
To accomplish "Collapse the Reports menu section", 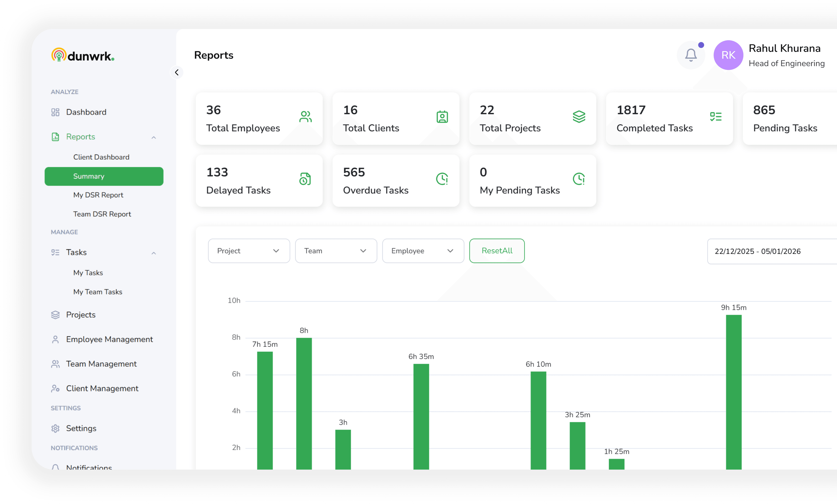I will (154, 137).
